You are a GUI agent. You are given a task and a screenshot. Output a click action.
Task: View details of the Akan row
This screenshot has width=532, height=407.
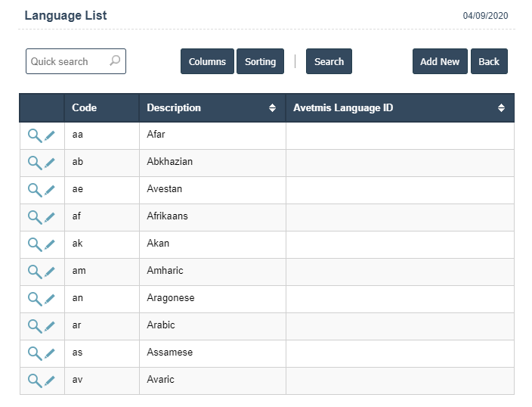click(34, 244)
